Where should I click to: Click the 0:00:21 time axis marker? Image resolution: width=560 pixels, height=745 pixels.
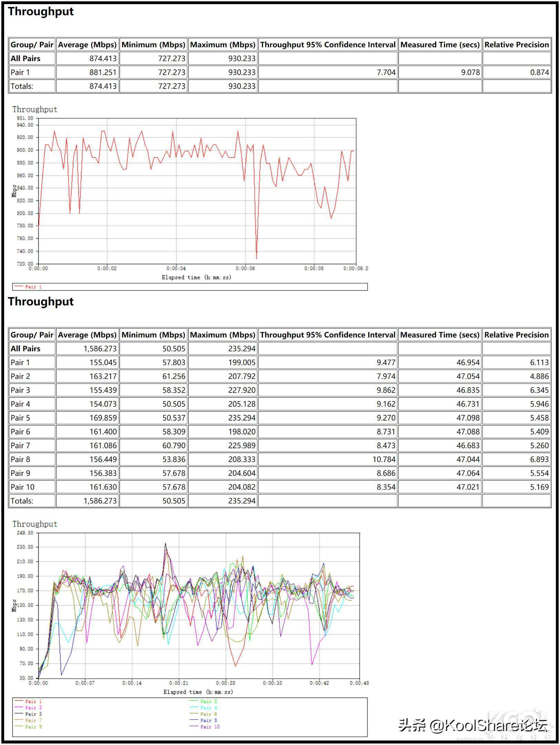179,683
